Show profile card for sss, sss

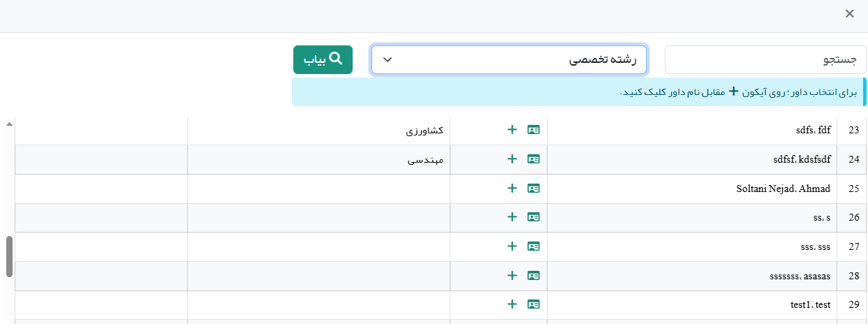pos(534,246)
